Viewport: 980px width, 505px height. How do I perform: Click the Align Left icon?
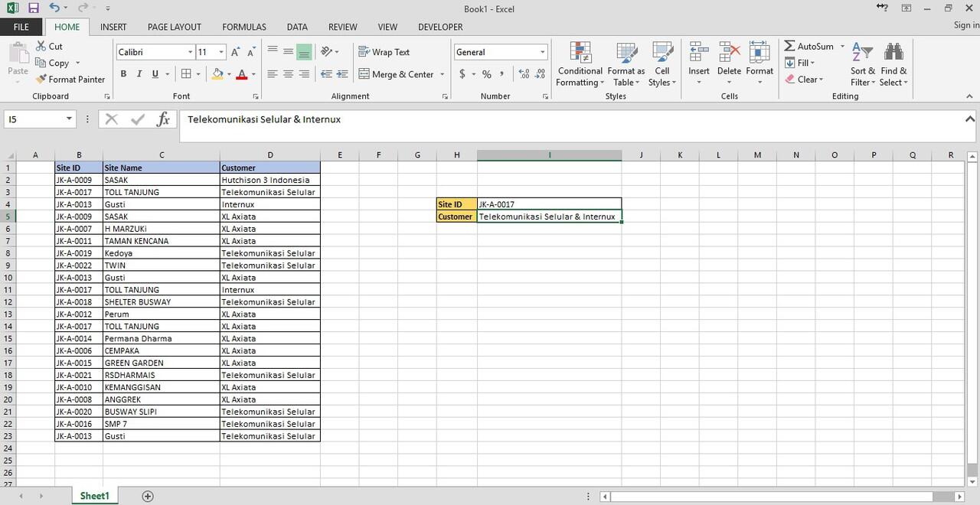click(x=273, y=74)
